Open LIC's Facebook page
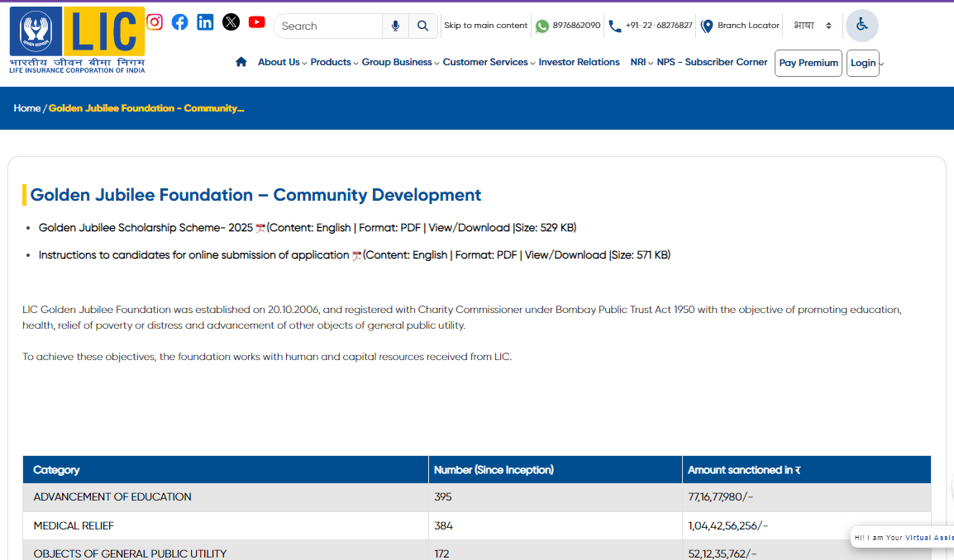 (x=179, y=22)
